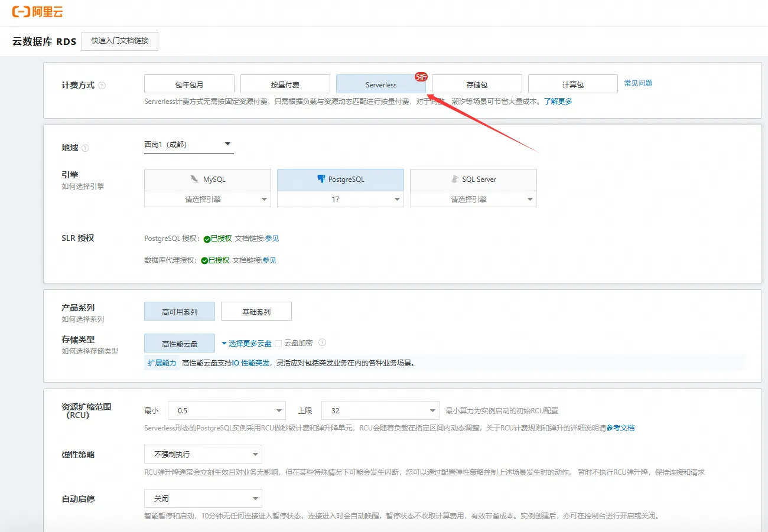Open the 西南1（成都） region dropdown
This screenshot has height=532, width=768.
coord(188,145)
